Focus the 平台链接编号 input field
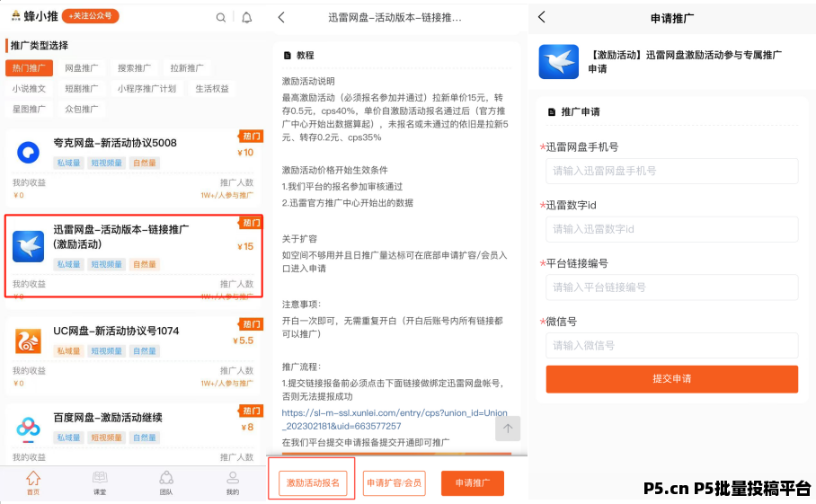 point(672,287)
